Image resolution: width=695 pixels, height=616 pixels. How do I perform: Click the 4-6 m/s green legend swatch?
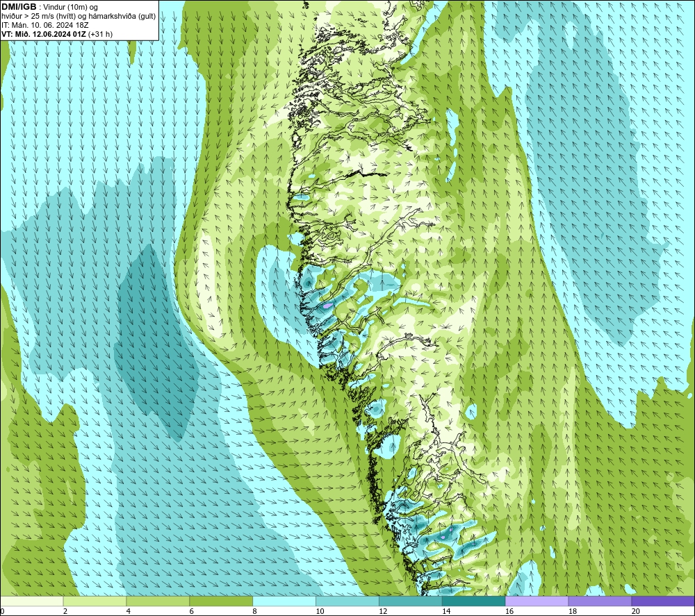158,601
